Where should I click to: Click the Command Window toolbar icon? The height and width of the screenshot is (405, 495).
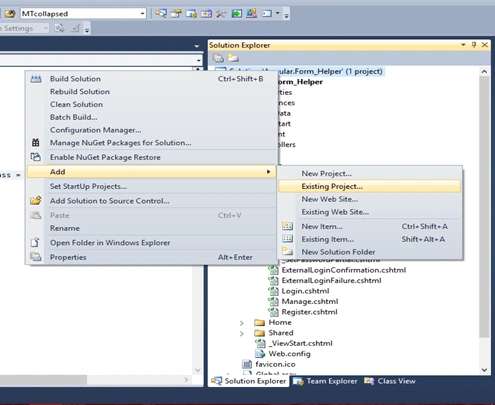(x=267, y=14)
